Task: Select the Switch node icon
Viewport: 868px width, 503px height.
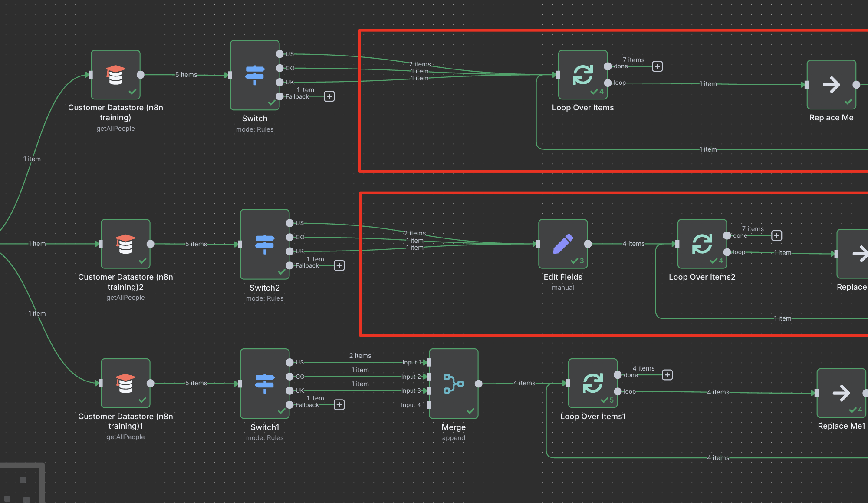Action: [x=255, y=75]
